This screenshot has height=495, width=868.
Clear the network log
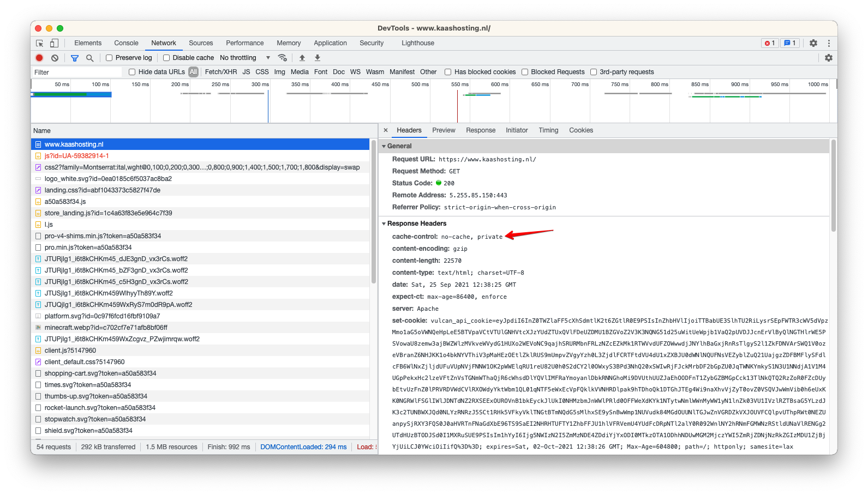coord(55,58)
